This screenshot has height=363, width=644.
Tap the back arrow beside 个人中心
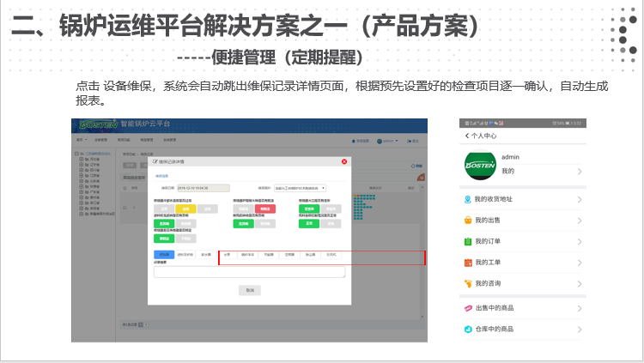point(466,136)
